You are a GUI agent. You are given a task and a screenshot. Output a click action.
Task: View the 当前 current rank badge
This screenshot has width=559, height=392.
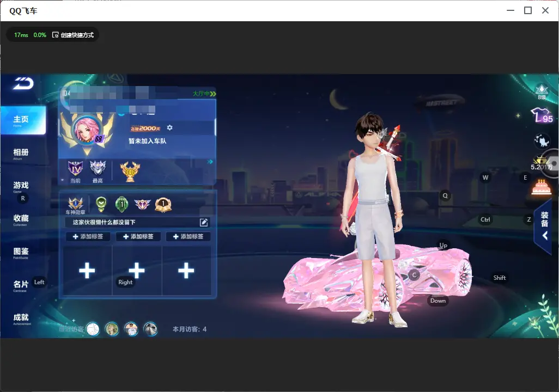click(x=75, y=171)
